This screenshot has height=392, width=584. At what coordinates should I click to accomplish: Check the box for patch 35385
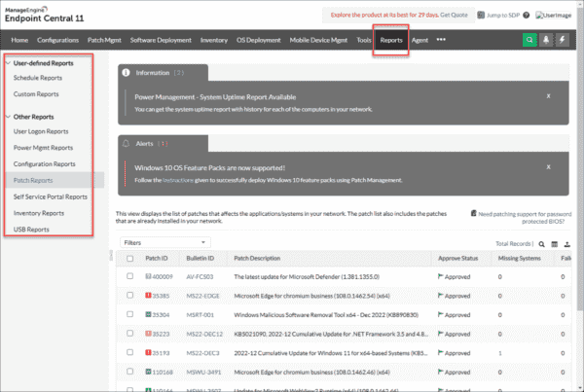click(x=129, y=295)
